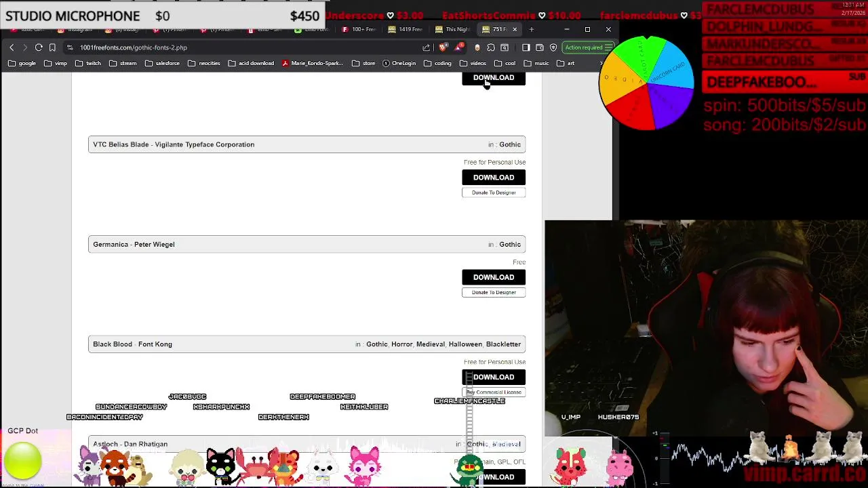Open the Horror category link

401,344
